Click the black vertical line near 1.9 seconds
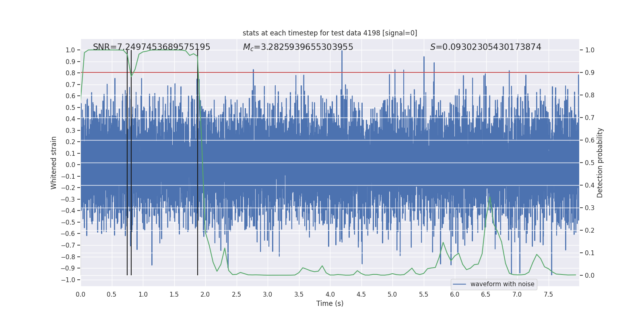The width and height of the screenshot is (644, 322). pos(198,161)
